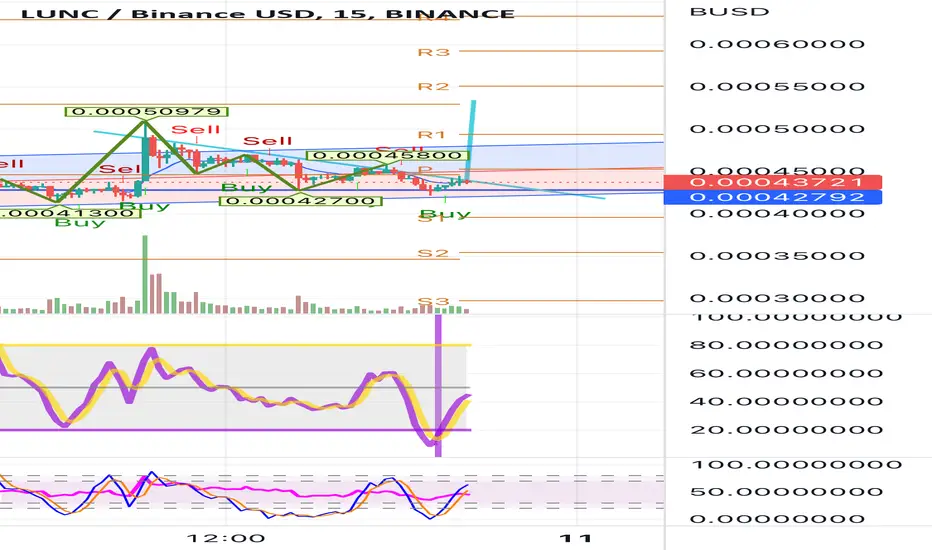Select the 0.00055000 price axis label
The width and height of the screenshot is (932, 550).
click(x=777, y=87)
